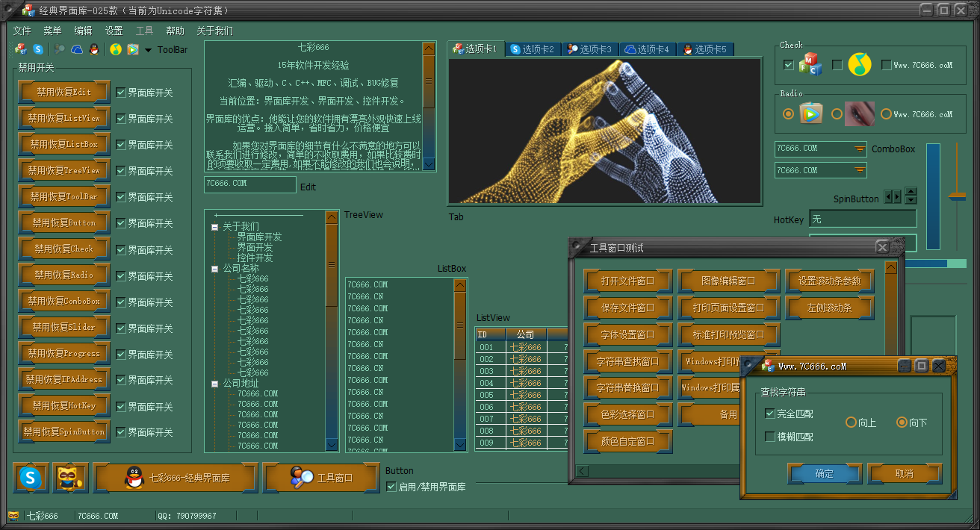Click the QQ penguin toolbar icon
Screen dimensions: 980x530
94,49
